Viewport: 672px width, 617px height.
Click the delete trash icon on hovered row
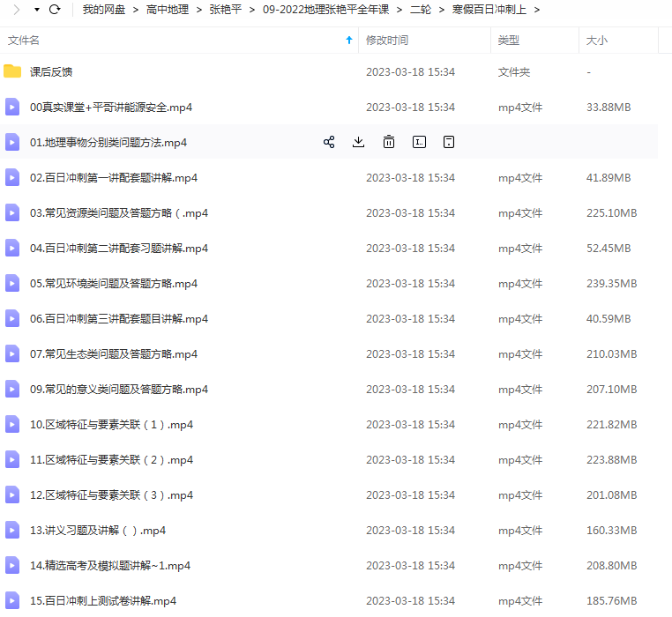(x=389, y=142)
